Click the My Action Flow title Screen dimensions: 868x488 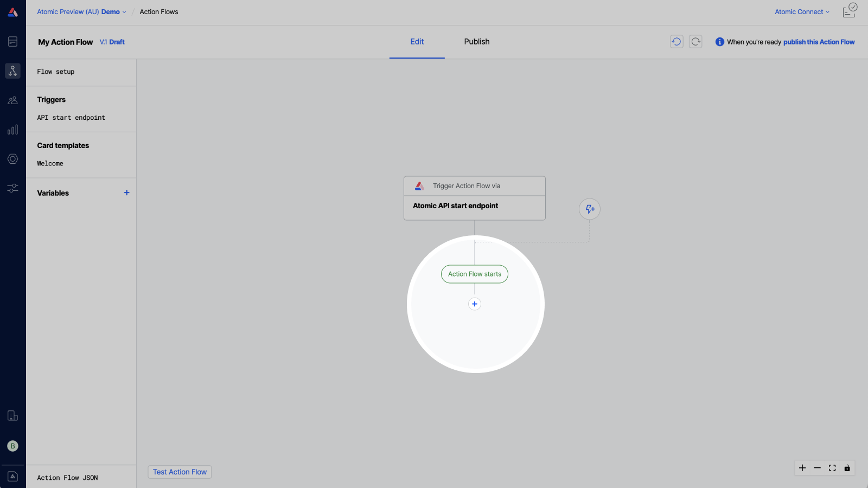point(66,42)
